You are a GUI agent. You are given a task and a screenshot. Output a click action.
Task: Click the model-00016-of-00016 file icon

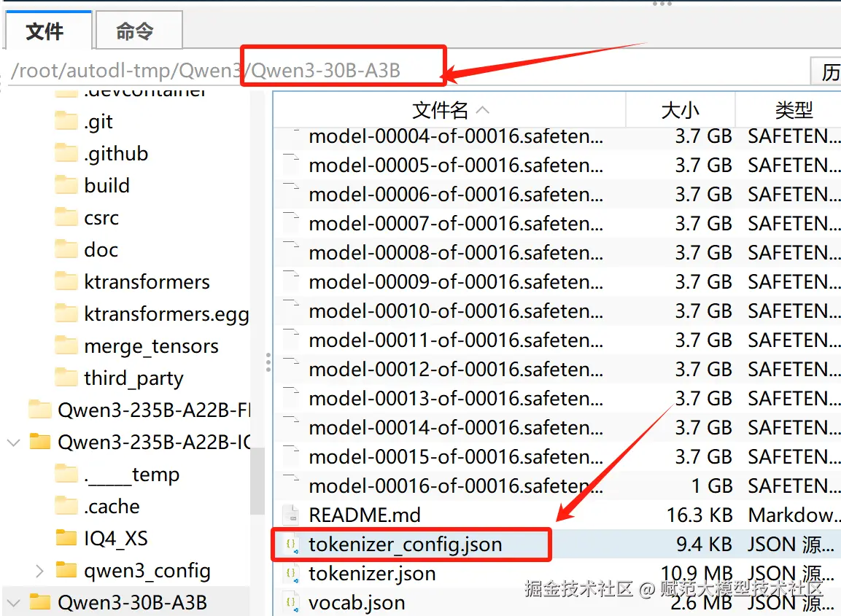(291, 486)
